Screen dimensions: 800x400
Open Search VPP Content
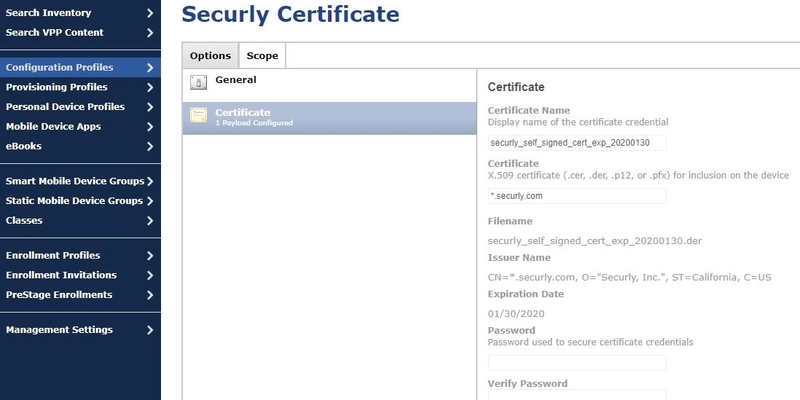click(80, 33)
